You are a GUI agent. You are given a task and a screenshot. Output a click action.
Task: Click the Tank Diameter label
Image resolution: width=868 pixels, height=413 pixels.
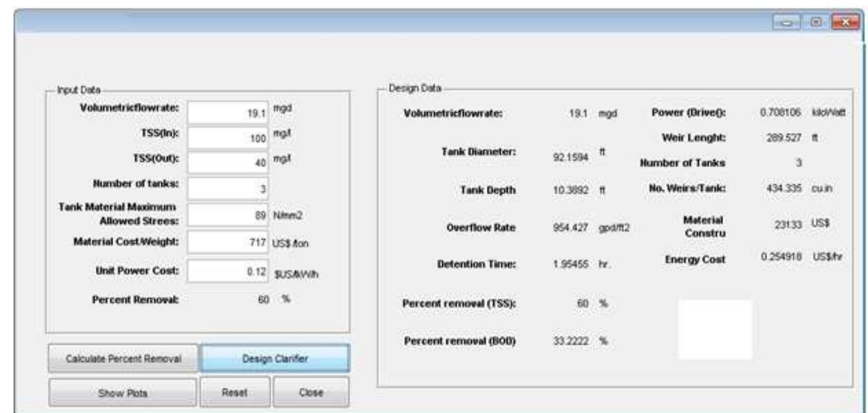[478, 152]
